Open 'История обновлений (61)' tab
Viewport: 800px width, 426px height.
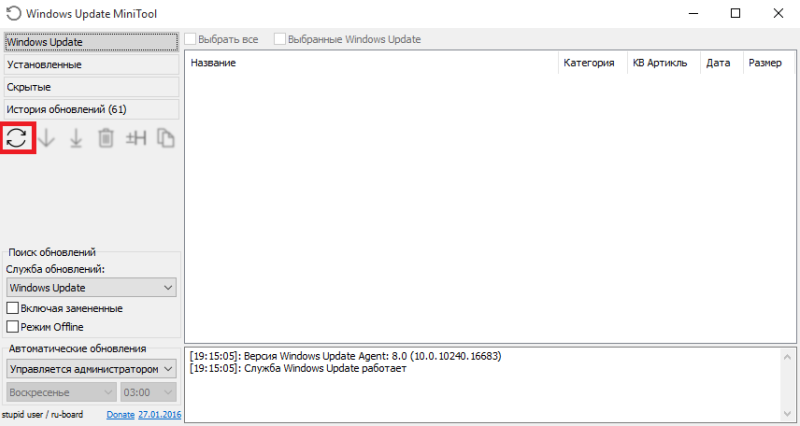(x=91, y=109)
